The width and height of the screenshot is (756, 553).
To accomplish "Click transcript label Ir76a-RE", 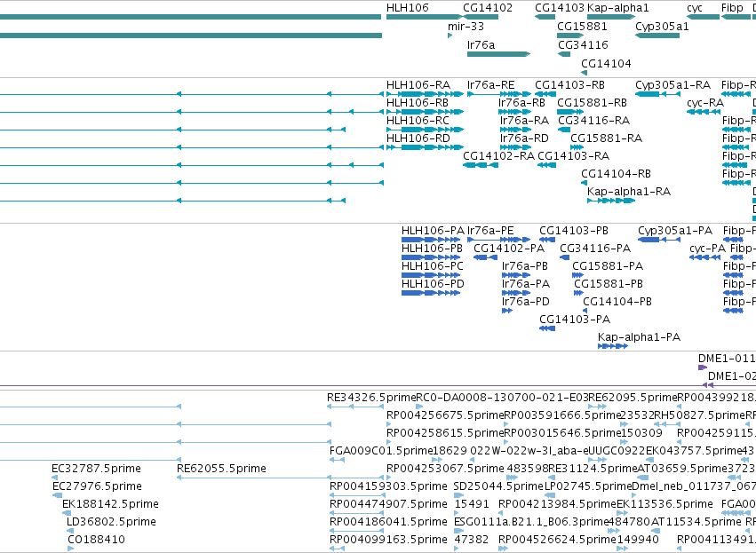I will [490, 85].
